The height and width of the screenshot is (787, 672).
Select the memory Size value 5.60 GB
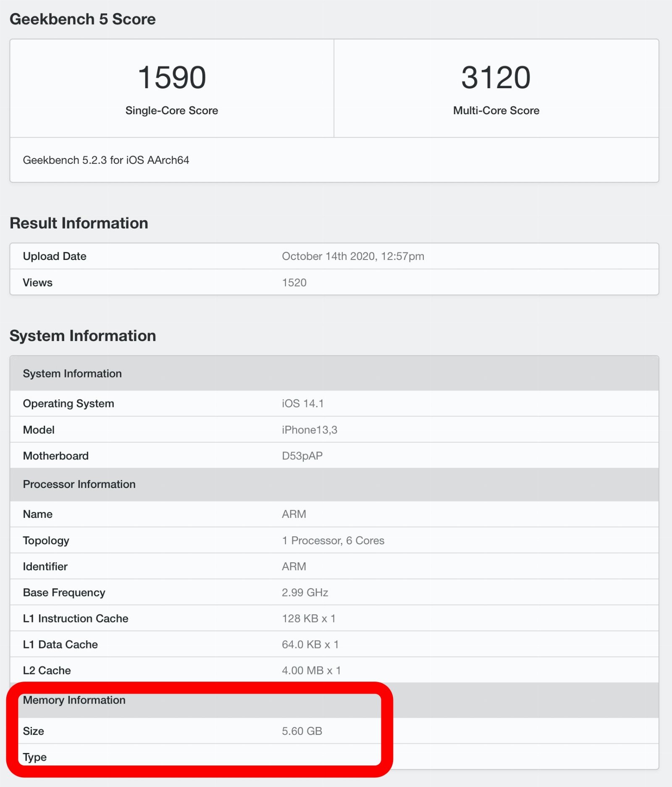302,731
